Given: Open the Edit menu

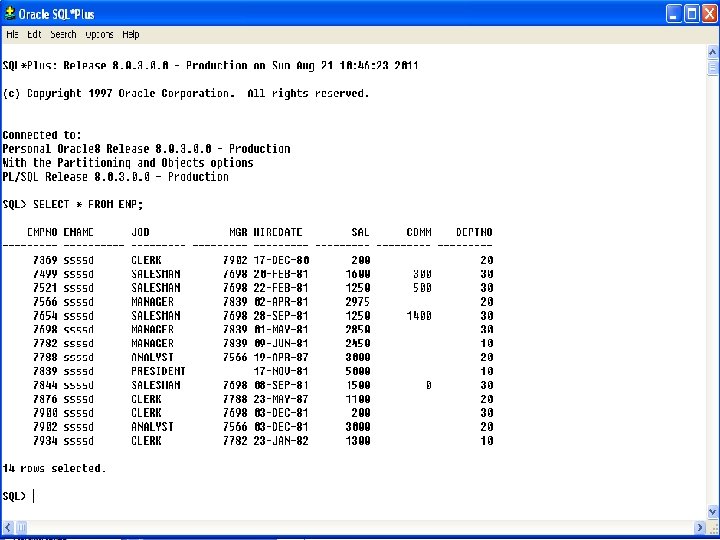Looking at the screenshot, I should 34,34.
